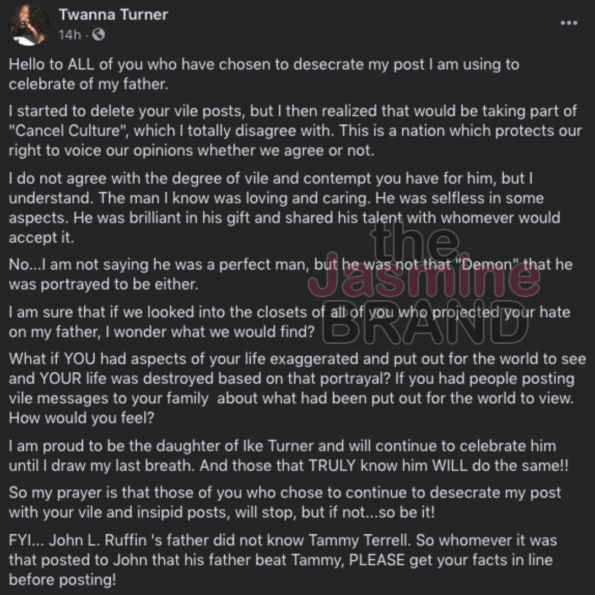Click the phrase 'until I draw my last breath'
The width and height of the screenshot is (595, 595).
101,466
